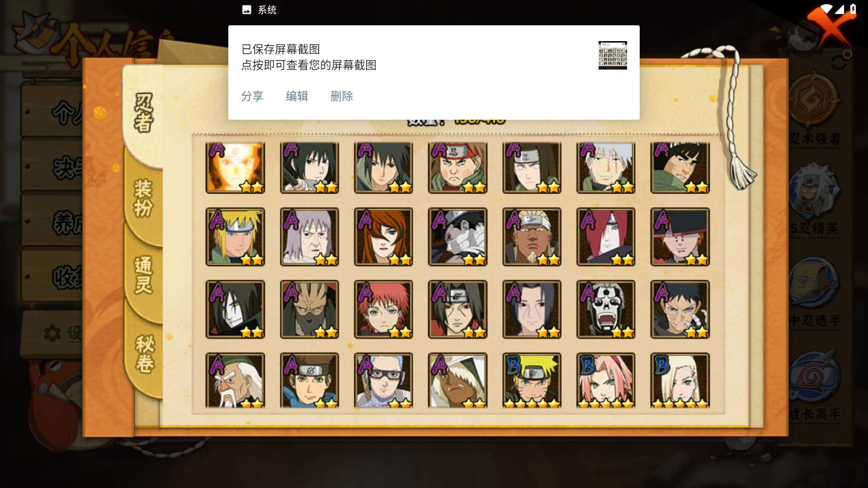The width and height of the screenshot is (868, 488).
Task: Select the Orochimaru long black hair portrait
Action: pyautogui.click(x=235, y=310)
